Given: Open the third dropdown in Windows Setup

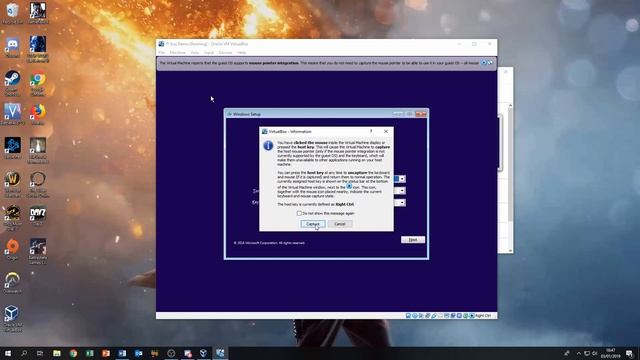Looking at the screenshot, I should [x=402, y=202].
